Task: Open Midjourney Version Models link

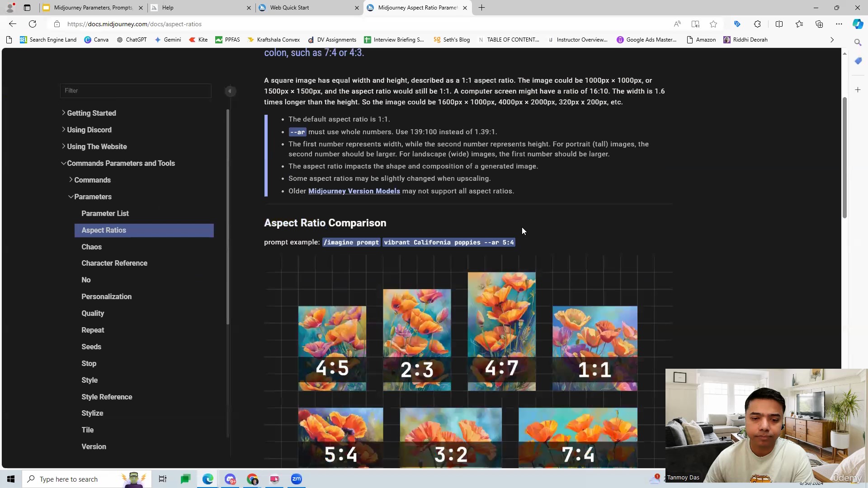Action: (354, 191)
